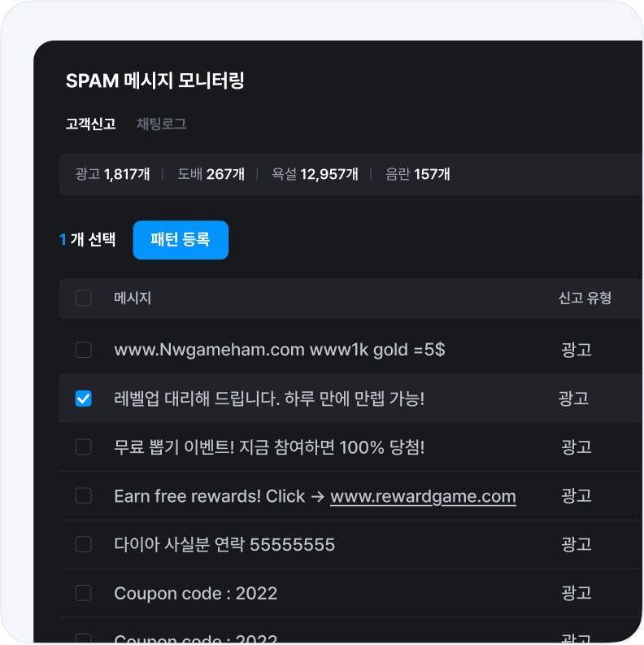The image size is (644, 645).
Task: Click the 도배 267개 category count
Action: (211, 174)
